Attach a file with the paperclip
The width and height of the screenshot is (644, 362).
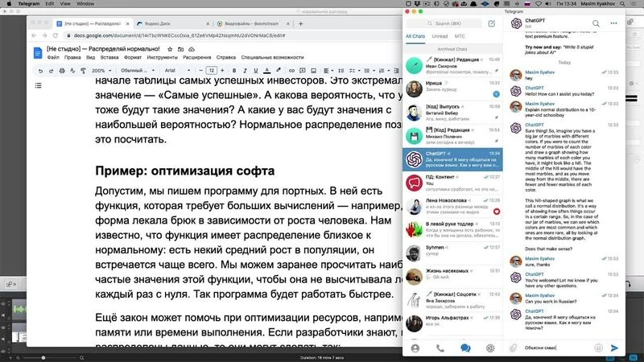click(x=514, y=348)
